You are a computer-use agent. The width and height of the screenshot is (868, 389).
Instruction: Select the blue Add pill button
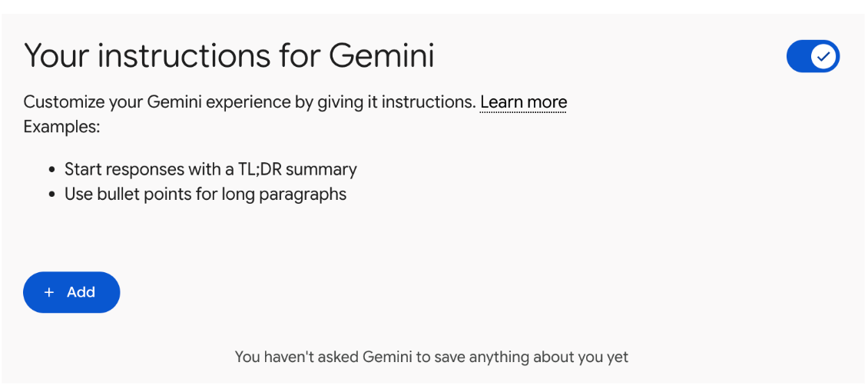coord(71,292)
